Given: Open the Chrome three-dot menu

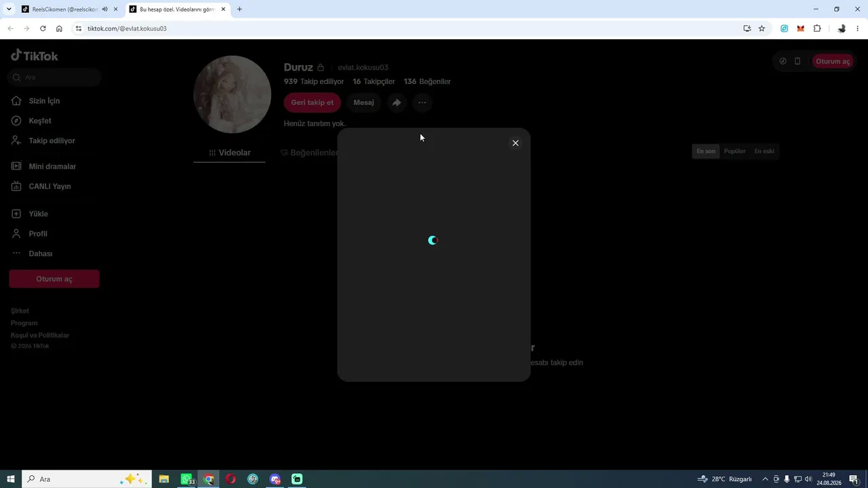Looking at the screenshot, I should point(859,28).
